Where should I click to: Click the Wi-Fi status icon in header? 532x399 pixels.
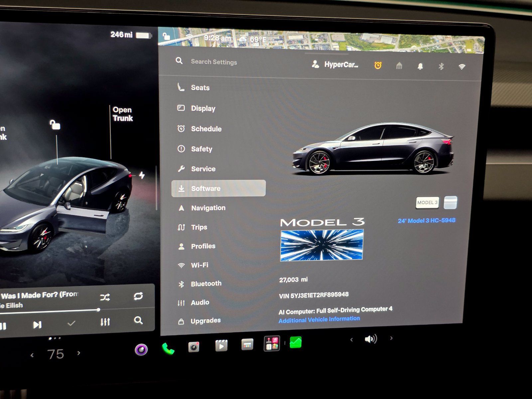(462, 67)
